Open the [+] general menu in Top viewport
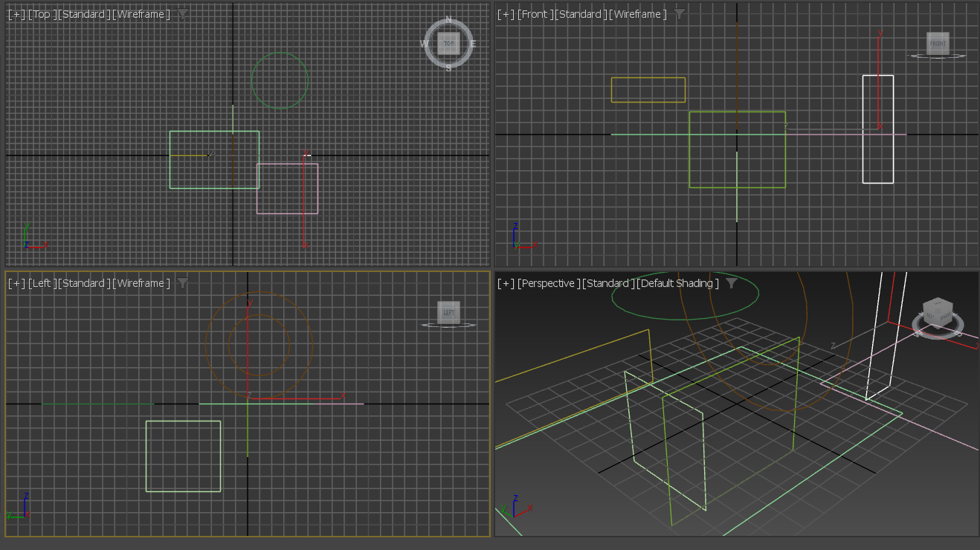This screenshot has height=550, width=980. [16, 14]
